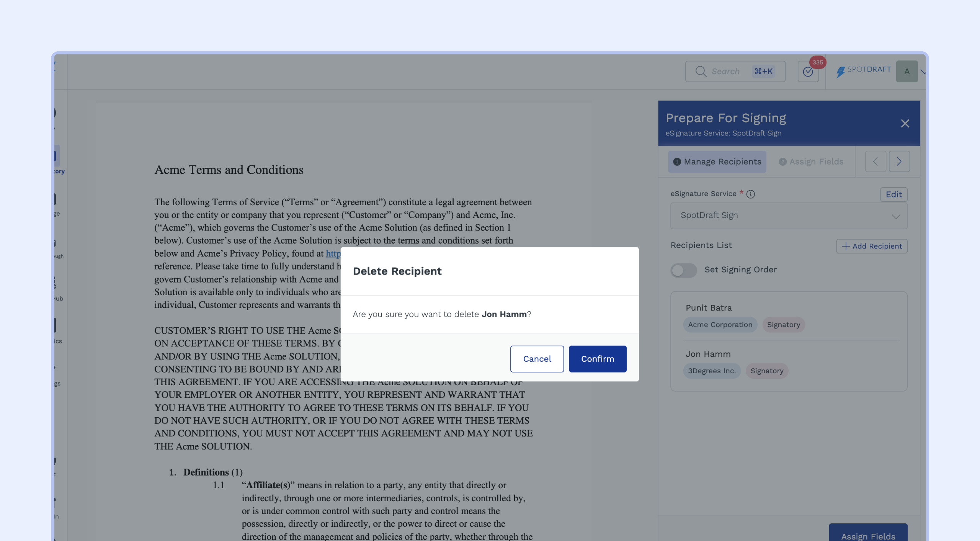
Task: Select the Punit Batra recipient entry
Action: 709,308
